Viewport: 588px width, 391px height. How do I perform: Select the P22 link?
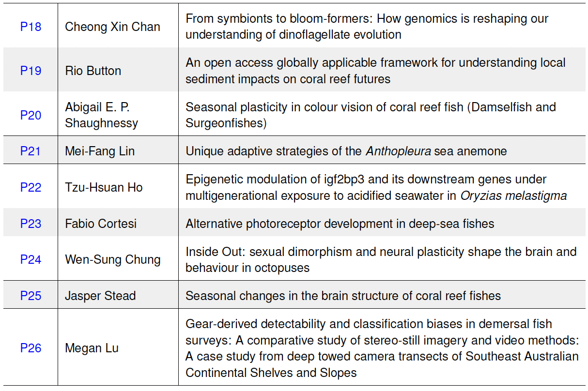coord(31,187)
